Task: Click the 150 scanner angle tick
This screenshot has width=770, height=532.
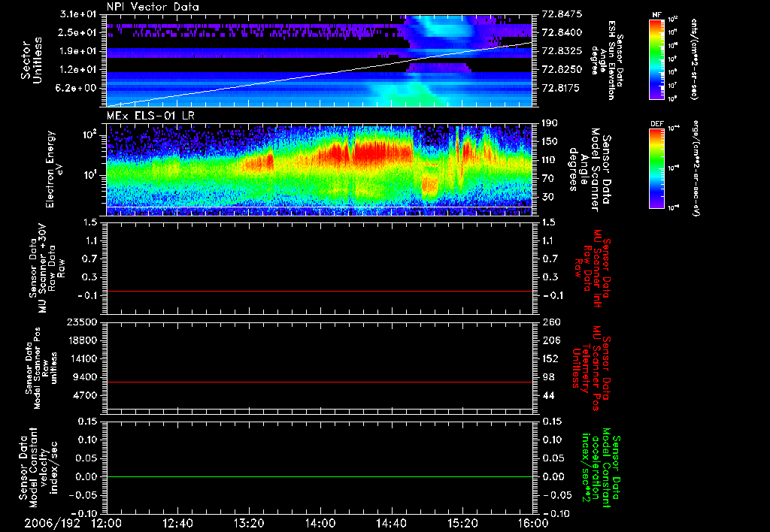Action: 550,142
